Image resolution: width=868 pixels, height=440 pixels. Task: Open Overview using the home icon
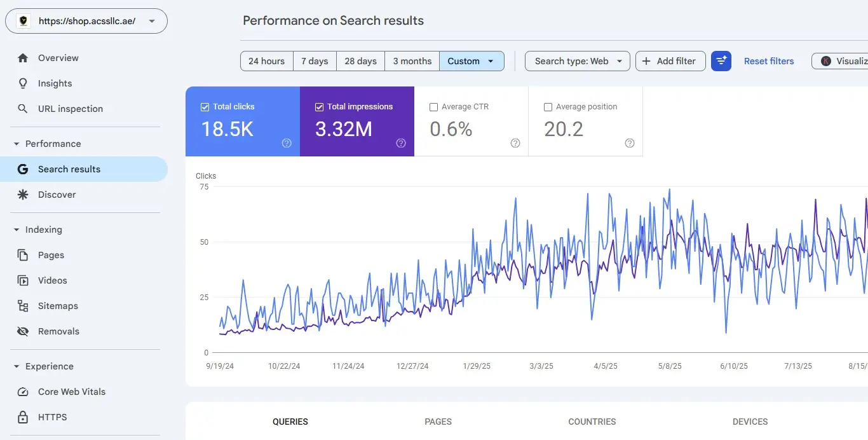click(23, 57)
